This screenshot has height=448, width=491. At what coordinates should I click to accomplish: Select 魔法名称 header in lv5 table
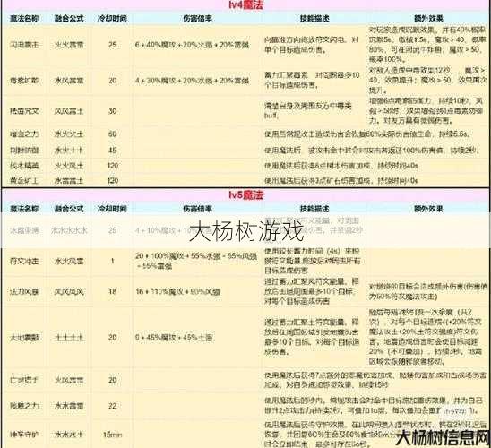(x=24, y=209)
